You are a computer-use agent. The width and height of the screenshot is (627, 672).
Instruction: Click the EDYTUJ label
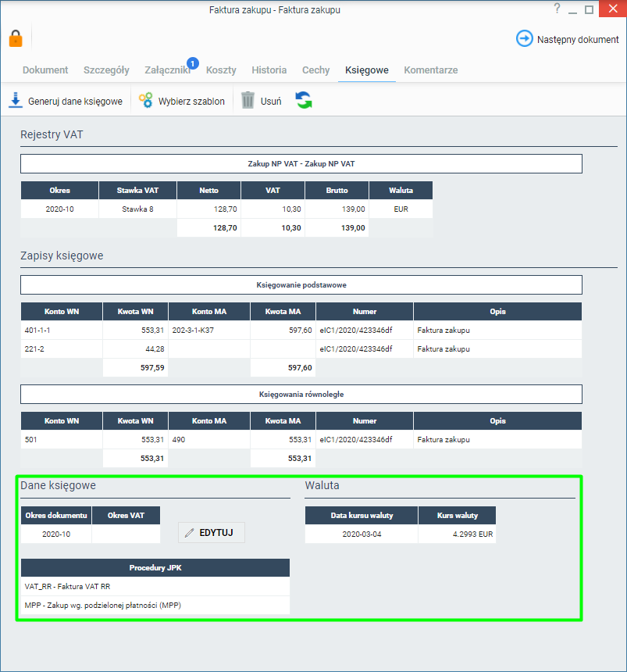click(216, 533)
